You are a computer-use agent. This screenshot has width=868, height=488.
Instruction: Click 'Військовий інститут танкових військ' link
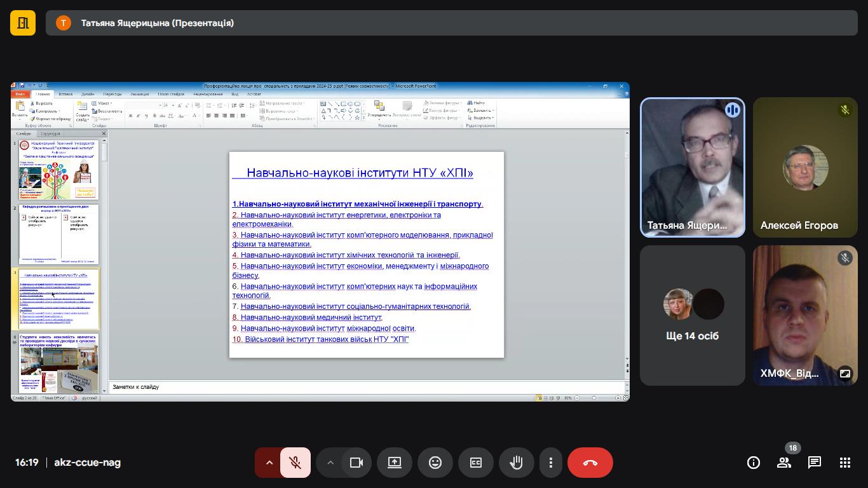[x=327, y=339]
